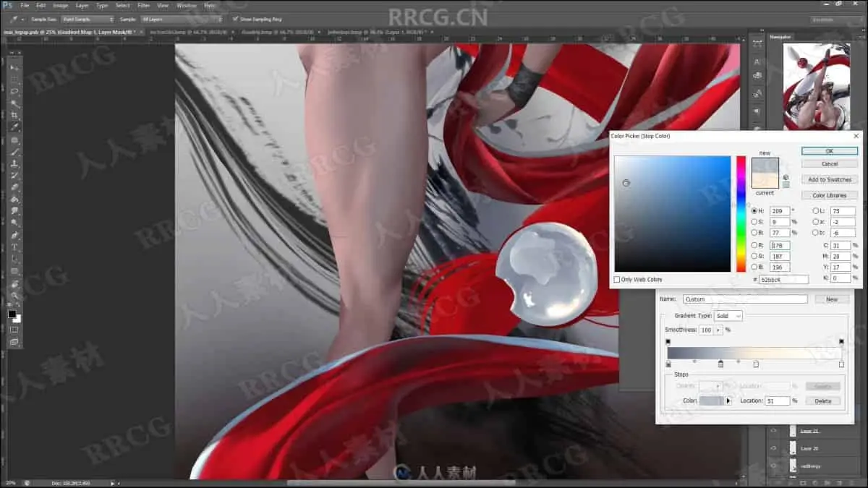Select the R red radio button

(754, 246)
